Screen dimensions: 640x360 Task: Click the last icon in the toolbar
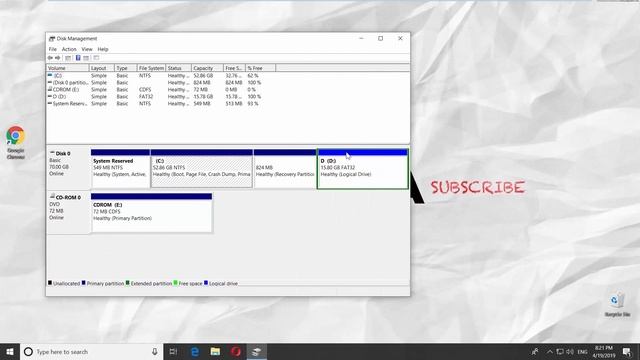click(96, 58)
